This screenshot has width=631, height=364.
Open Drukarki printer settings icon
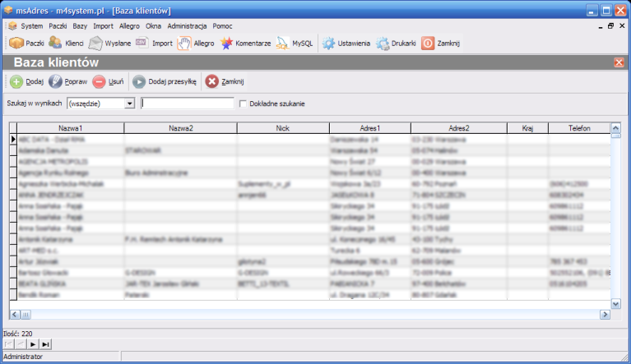tap(383, 43)
